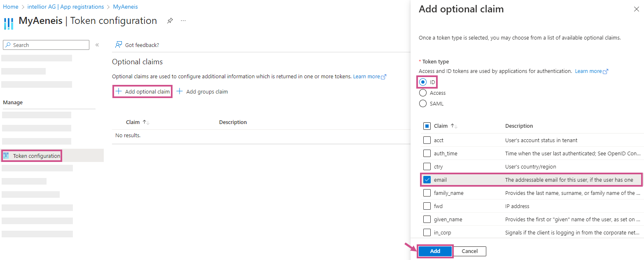Check the family_name claim checkbox
This screenshot has height=260, width=644.
point(427,193)
